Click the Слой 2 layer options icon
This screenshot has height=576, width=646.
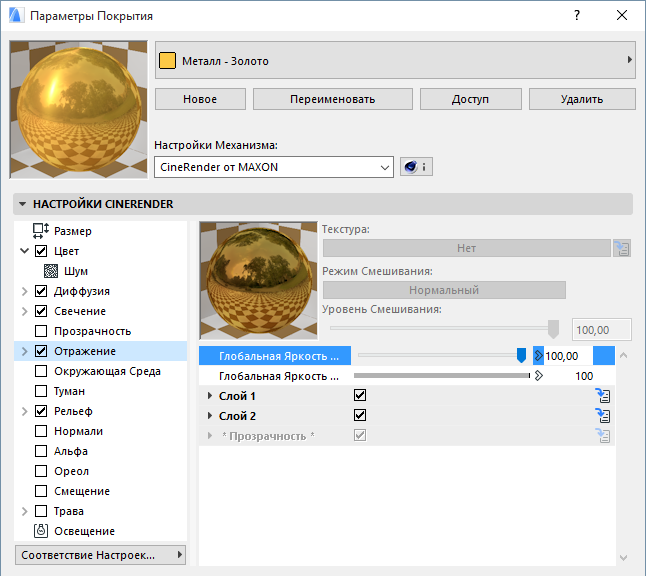coord(603,415)
